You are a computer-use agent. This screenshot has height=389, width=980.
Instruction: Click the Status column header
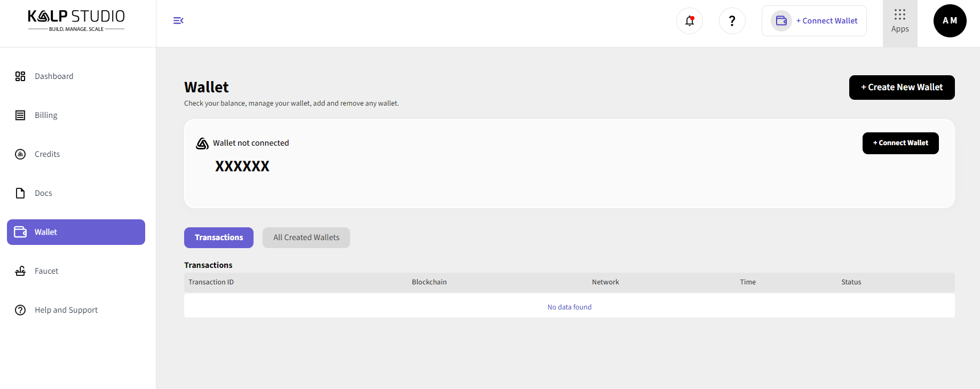tap(851, 282)
